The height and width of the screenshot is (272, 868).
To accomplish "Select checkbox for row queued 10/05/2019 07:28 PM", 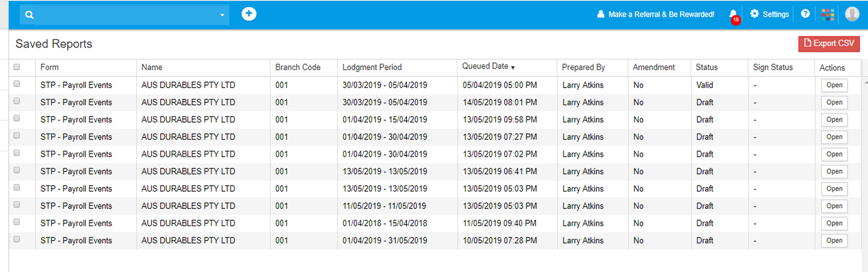I will tap(17, 239).
